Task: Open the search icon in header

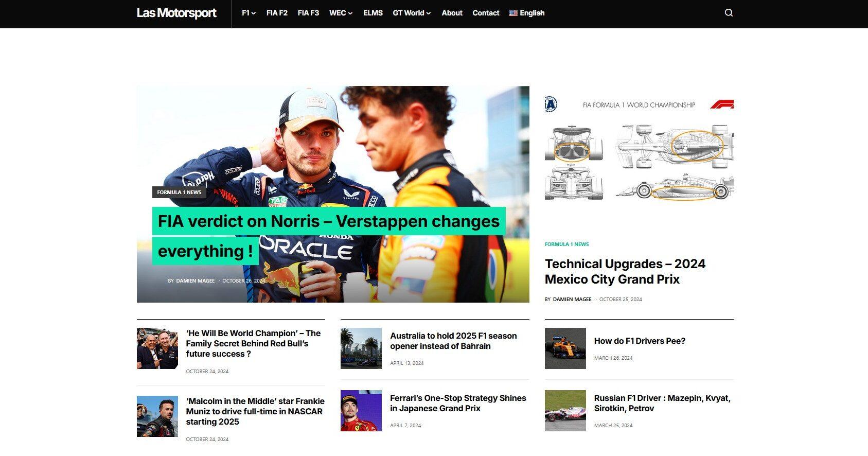Action: click(x=729, y=13)
